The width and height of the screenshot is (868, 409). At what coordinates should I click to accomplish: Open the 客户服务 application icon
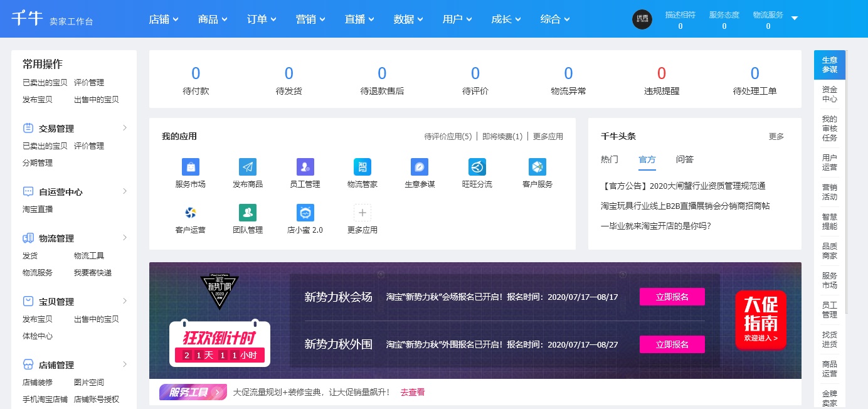537,166
